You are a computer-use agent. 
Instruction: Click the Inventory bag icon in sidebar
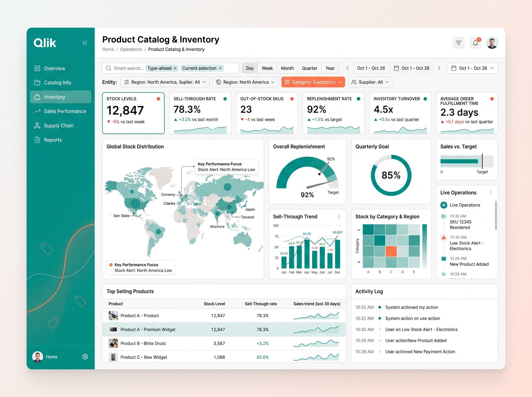[x=37, y=97]
